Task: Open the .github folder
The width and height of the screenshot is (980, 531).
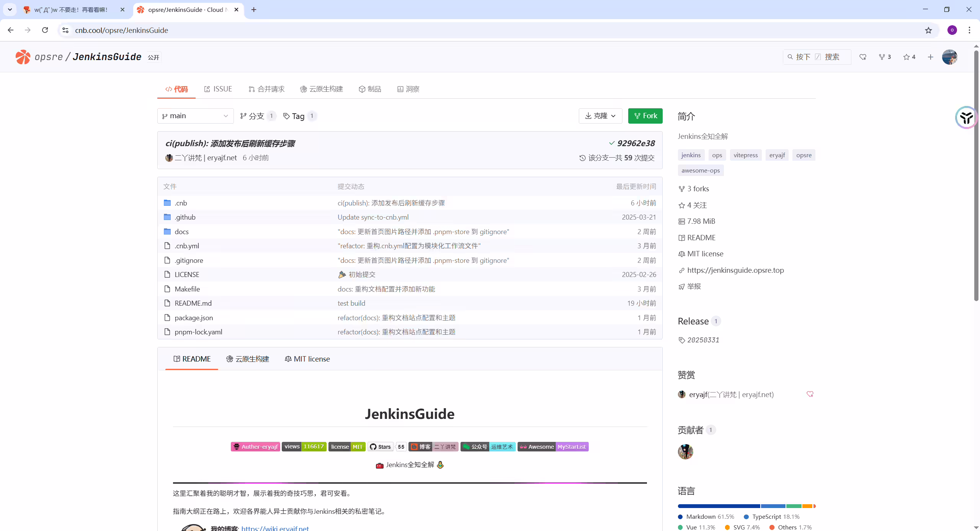Action: [185, 217]
